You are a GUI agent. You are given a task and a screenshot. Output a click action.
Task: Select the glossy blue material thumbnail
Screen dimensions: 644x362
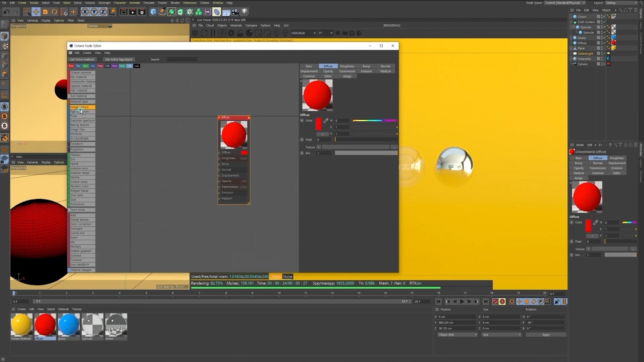(69, 324)
